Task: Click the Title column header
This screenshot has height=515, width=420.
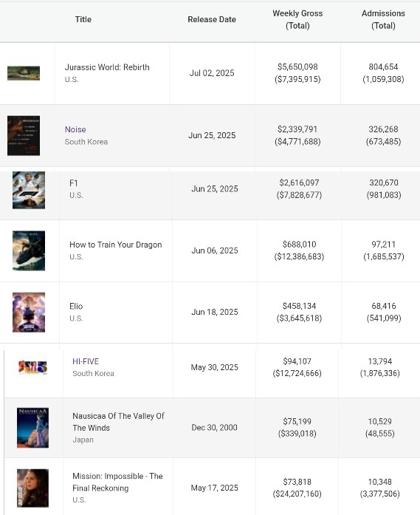Action: click(83, 19)
